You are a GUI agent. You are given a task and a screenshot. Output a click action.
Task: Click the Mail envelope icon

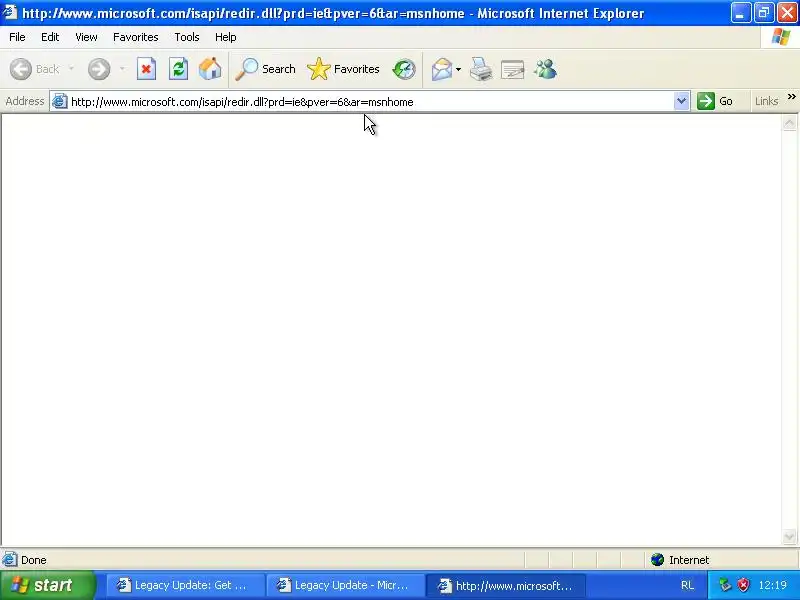pos(441,69)
